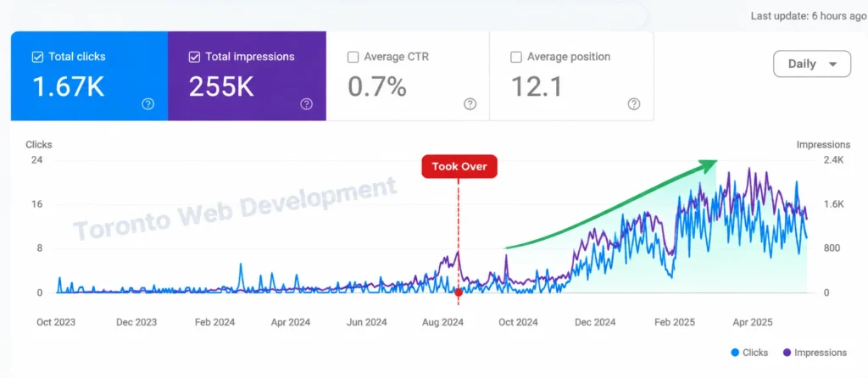Screen dimensions: 868x378
Task: Click the Oct 2023 axis label
Action: tap(56, 322)
